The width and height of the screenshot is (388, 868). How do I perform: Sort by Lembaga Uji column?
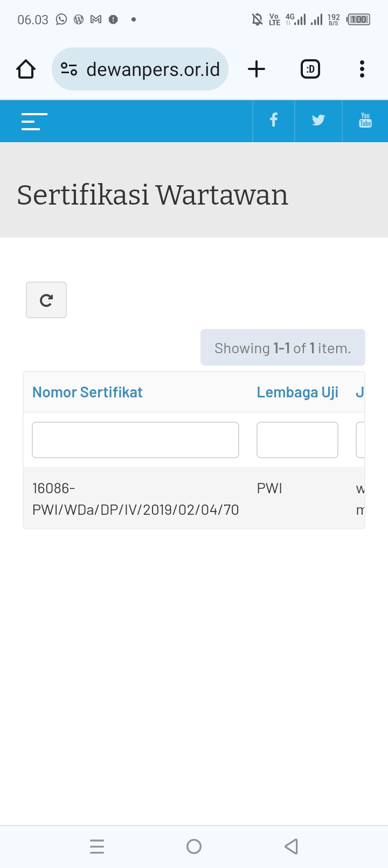click(297, 392)
